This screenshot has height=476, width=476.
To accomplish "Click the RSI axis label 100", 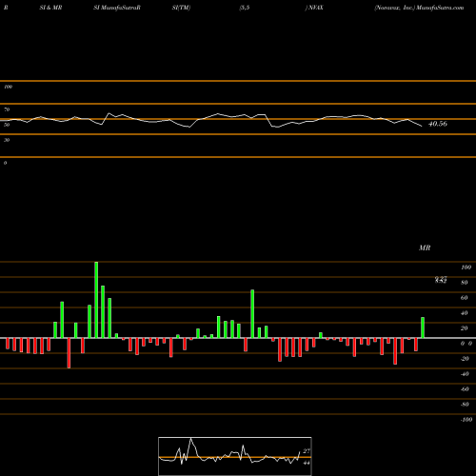I will click(8, 87).
